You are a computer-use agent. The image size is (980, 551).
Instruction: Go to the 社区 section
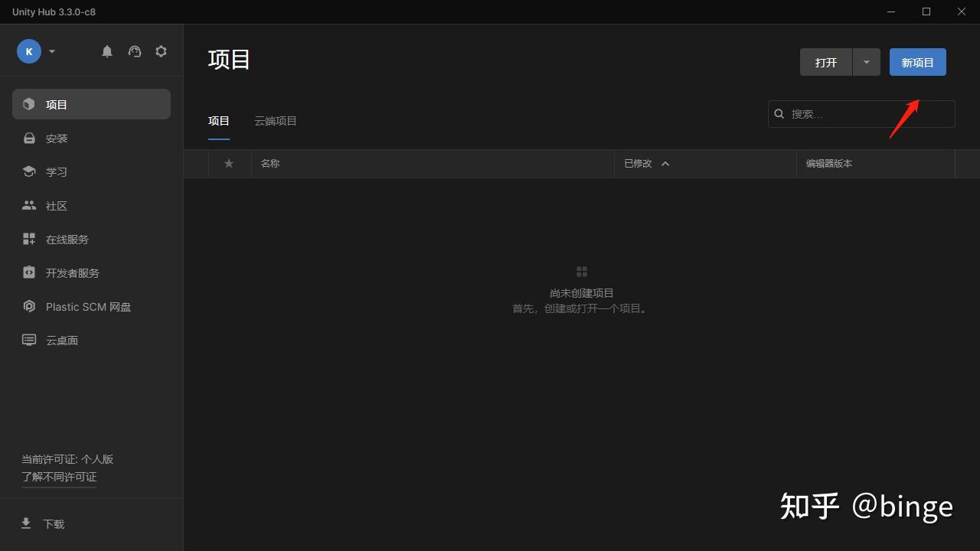(57, 205)
